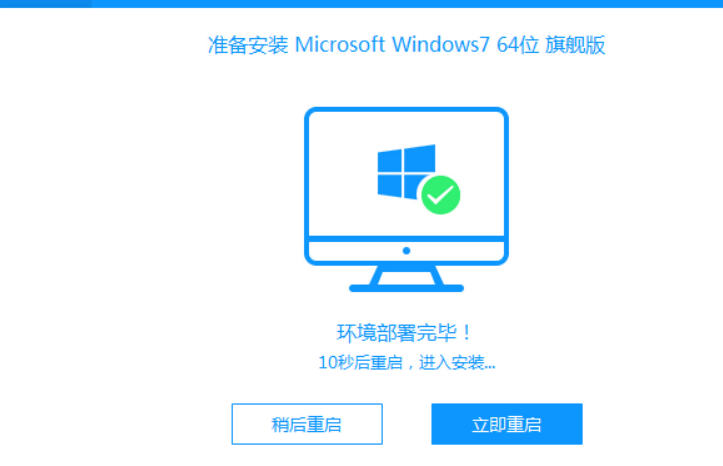Click the 立即重启 restart now button
This screenshot has width=723, height=466.
(507, 424)
